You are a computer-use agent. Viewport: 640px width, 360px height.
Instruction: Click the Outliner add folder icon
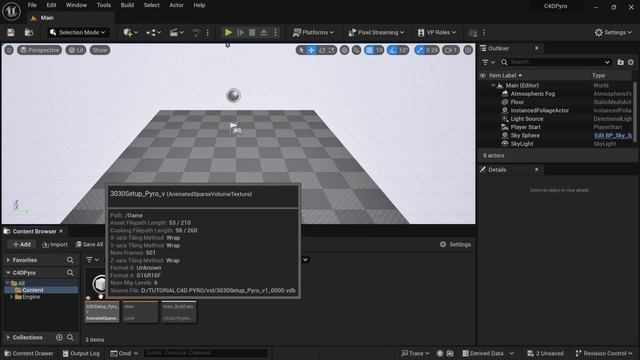[x=620, y=62]
